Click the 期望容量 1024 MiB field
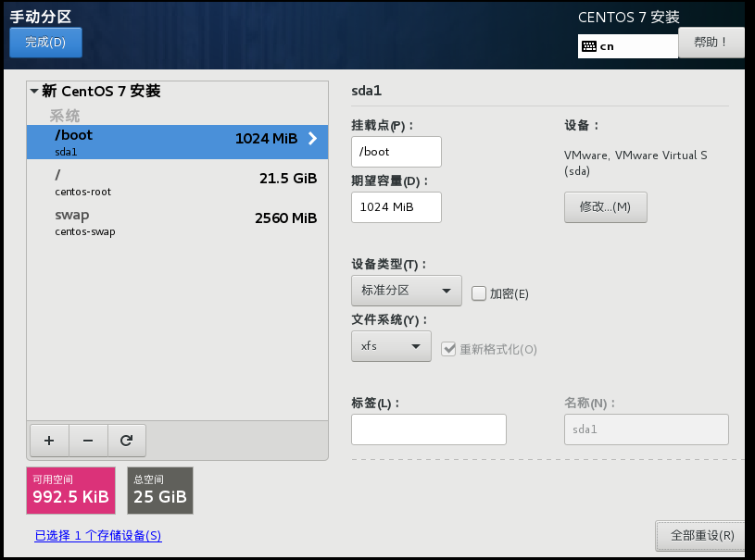The image size is (755, 560). (x=396, y=207)
